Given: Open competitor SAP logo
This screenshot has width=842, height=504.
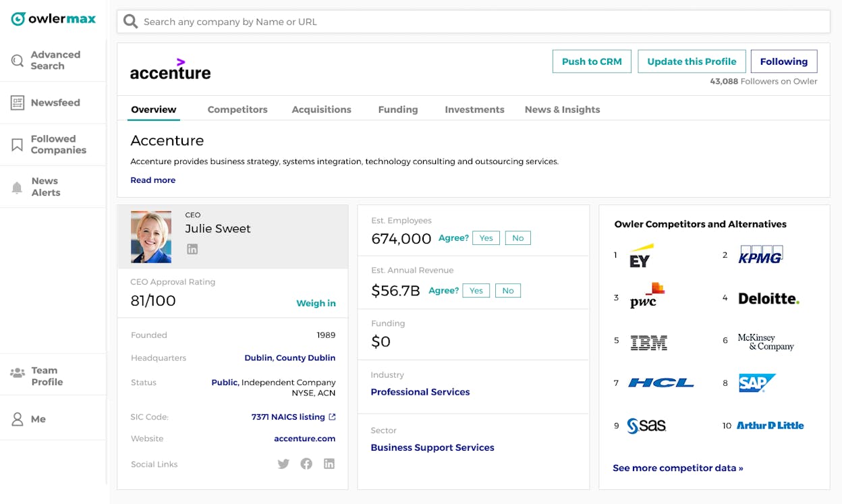Looking at the screenshot, I should tap(757, 383).
